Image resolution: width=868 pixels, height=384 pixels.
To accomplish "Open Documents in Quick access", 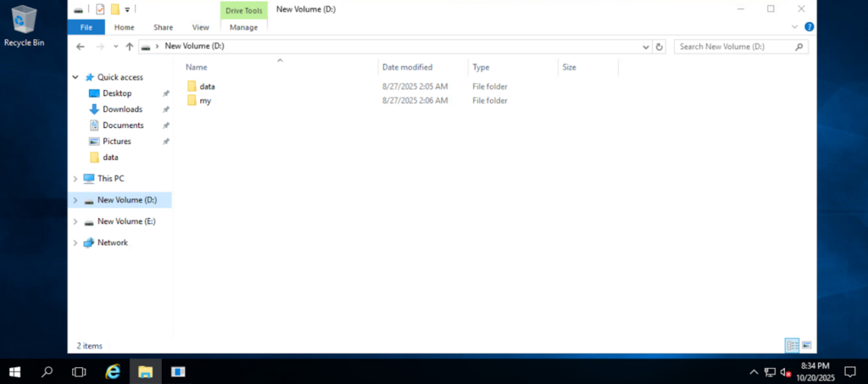I will [x=123, y=125].
